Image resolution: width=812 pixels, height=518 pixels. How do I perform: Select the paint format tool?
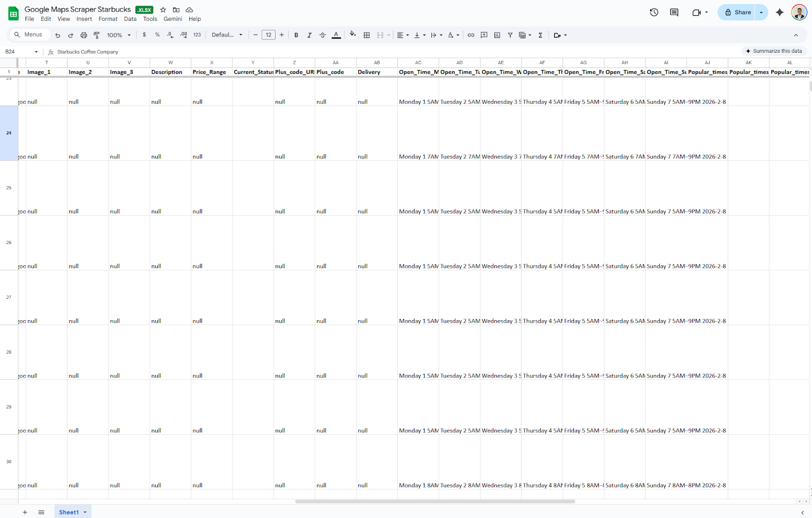[x=96, y=35]
